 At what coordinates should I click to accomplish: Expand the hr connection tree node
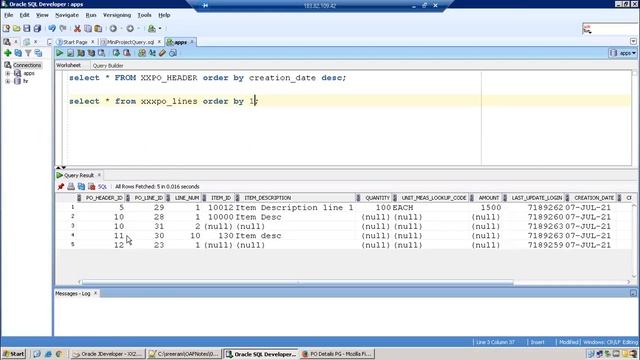[7, 81]
